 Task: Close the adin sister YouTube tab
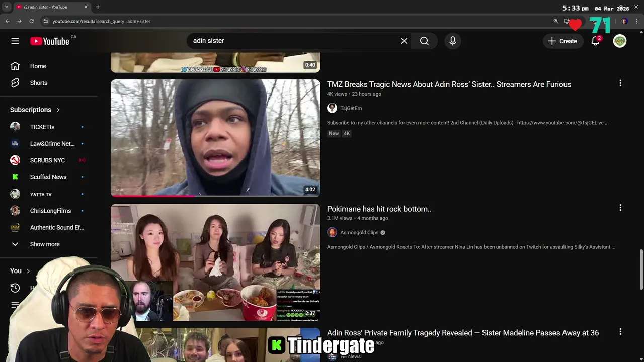(86, 7)
